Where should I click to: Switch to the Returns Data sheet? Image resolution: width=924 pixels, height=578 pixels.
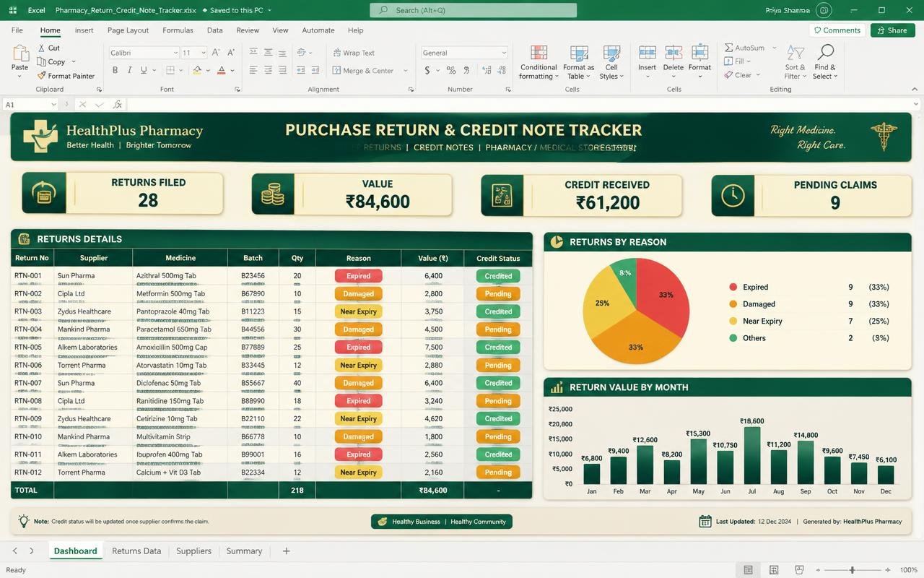tap(136, 551)
